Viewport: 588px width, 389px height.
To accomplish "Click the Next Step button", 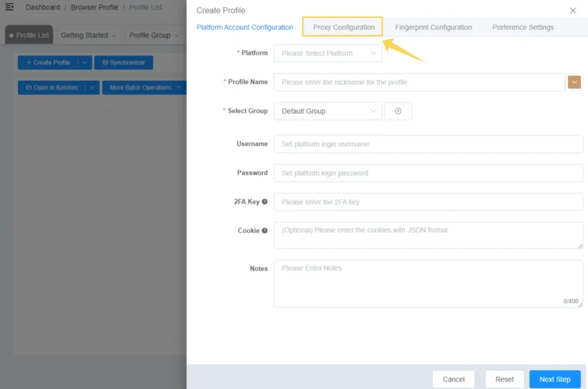I will point(555,379).
